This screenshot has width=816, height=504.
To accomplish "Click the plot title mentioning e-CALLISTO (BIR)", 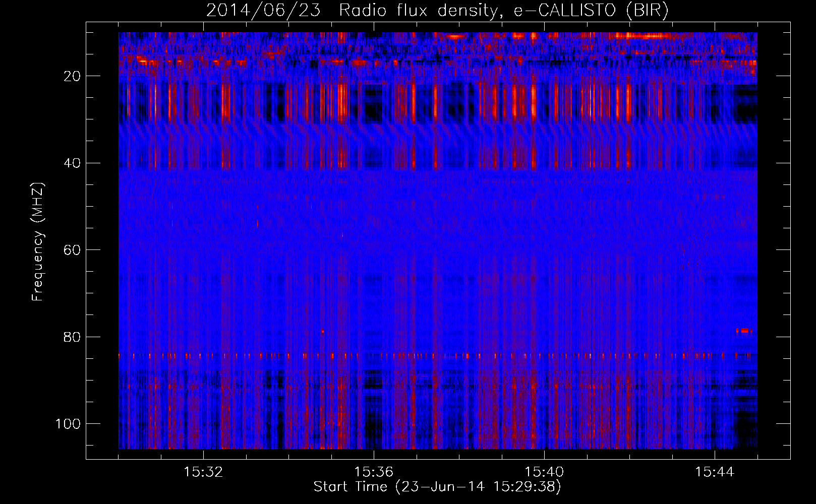I will pyautogui.click(x=437, y=11).
